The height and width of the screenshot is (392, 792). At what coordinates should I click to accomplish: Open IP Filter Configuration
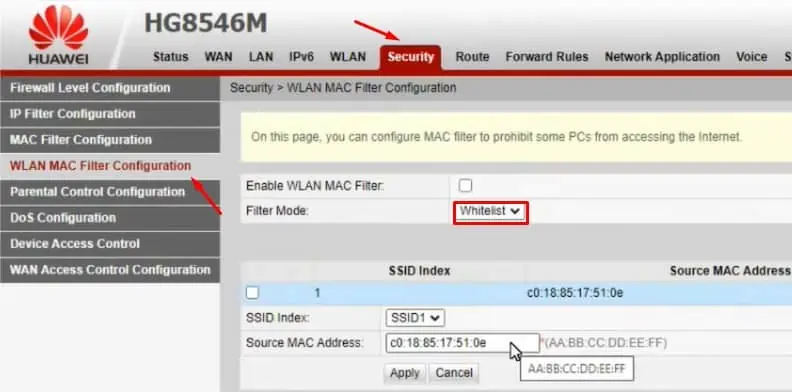tap(110, 114)
